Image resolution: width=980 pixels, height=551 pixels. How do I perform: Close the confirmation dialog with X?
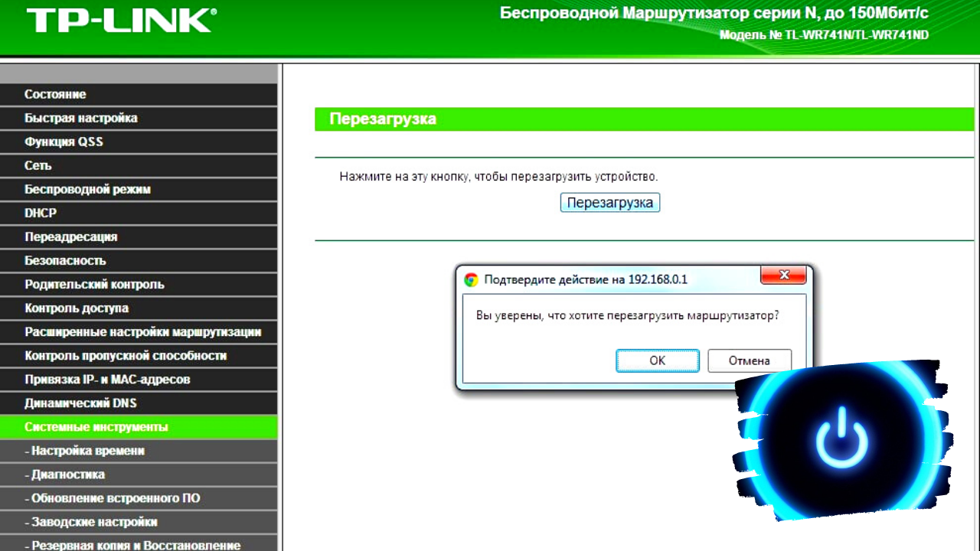[x=783, y=275]
